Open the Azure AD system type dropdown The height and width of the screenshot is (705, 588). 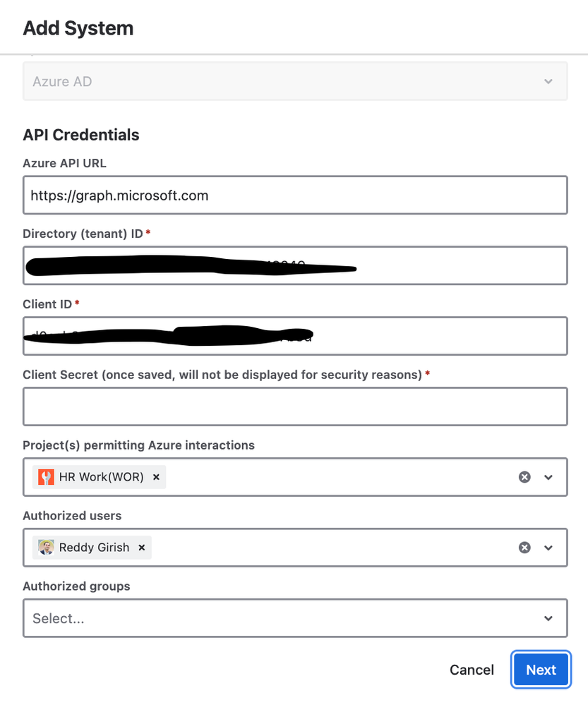[x=295, y=81]
